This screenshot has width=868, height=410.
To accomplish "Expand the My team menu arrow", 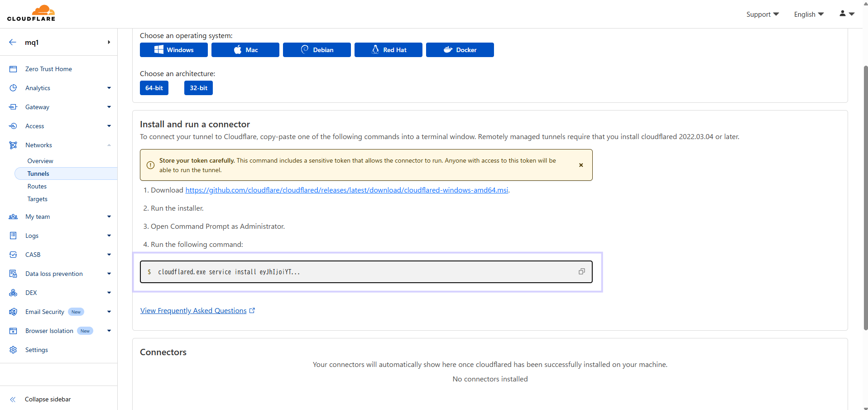I will [x=109, y=217].
